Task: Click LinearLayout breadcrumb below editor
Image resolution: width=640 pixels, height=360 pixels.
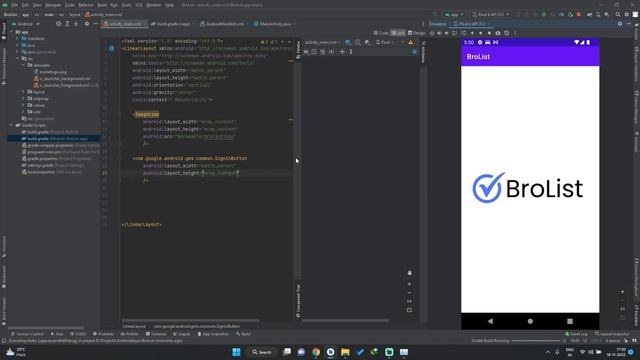Action: click(x=134, y=327)
